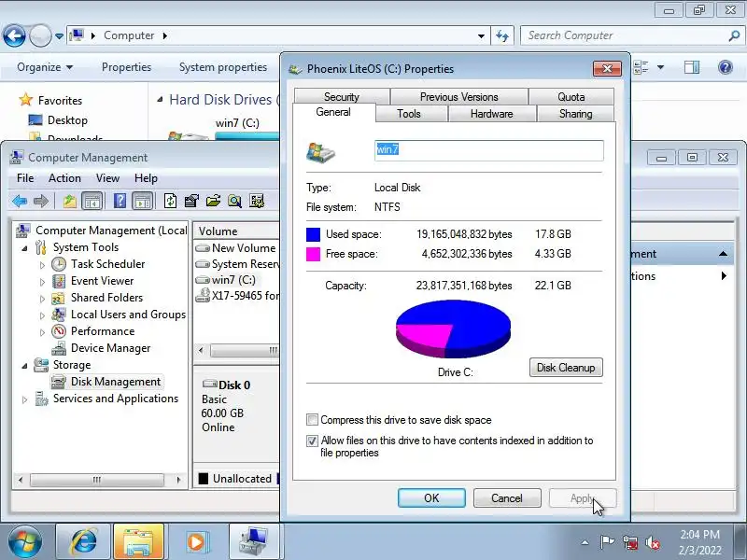
Task: Click System properties in Explorer toolbar
Action: [x=223, y=67]
